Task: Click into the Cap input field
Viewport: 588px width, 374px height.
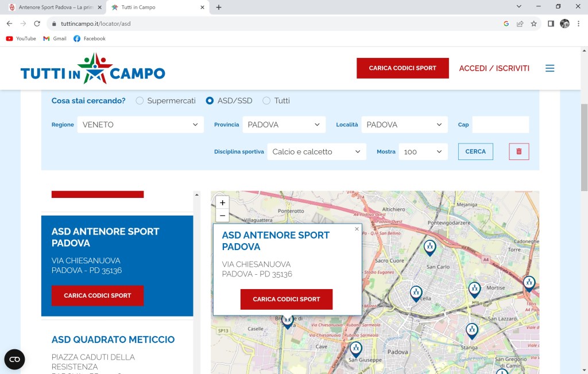Action: pyautogui.click(x=500, y=124)
